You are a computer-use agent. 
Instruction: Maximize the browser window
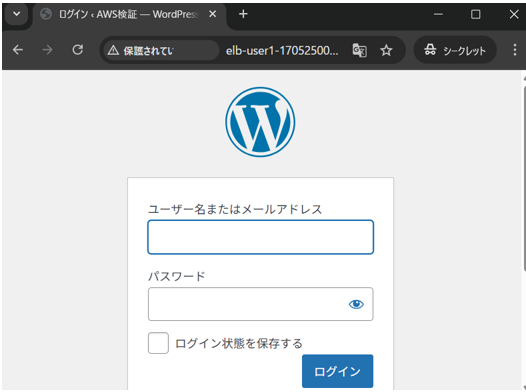[475, 14]
